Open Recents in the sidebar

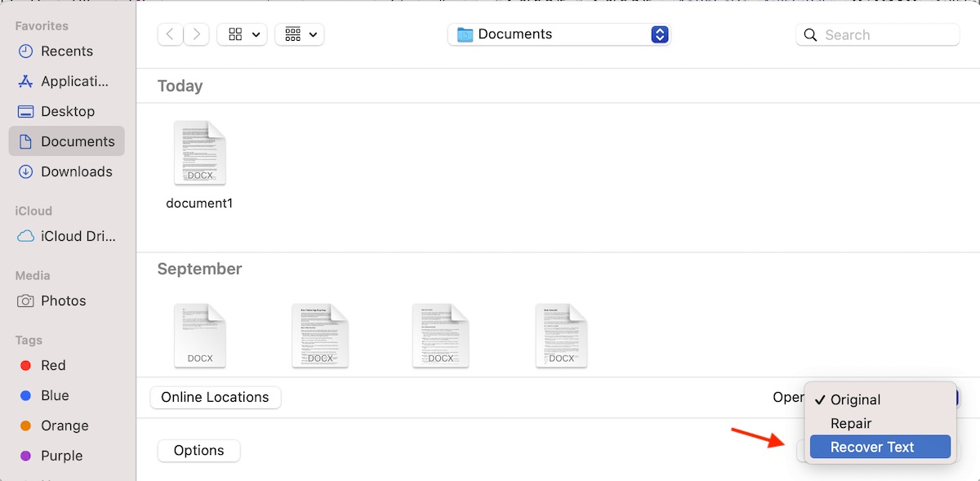coord(67,51)
